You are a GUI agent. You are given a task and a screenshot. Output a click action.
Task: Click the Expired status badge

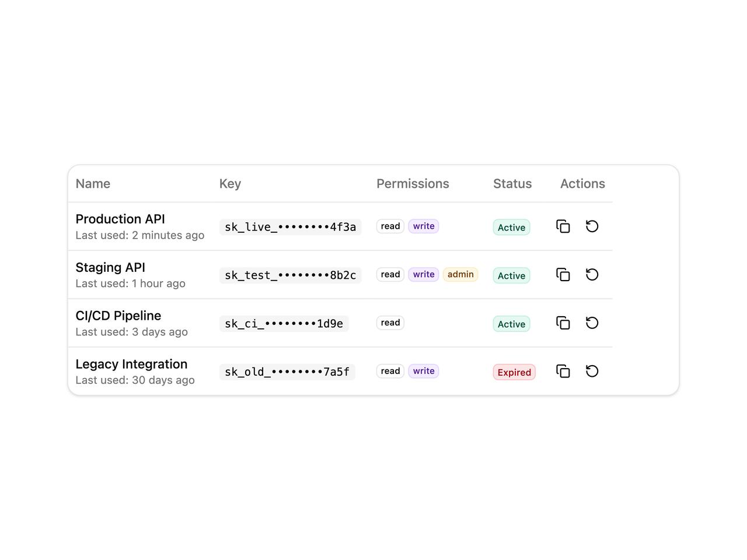[514, 372]
